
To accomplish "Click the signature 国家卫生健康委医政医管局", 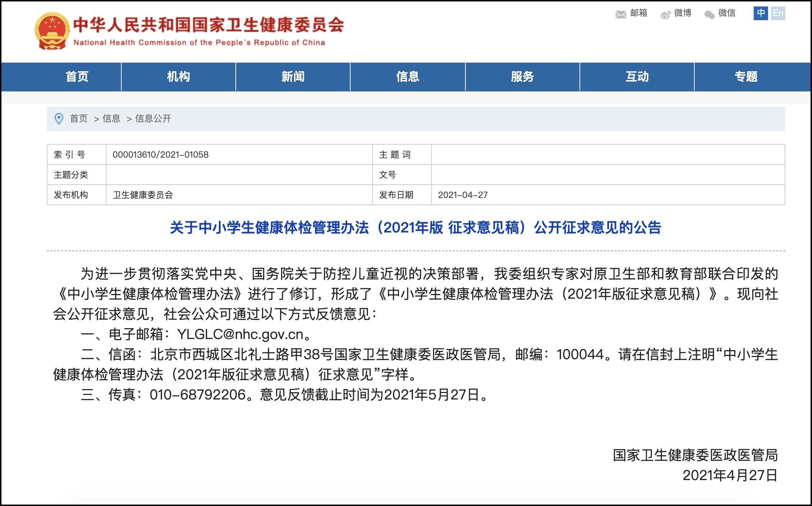I will click(695, 455).
